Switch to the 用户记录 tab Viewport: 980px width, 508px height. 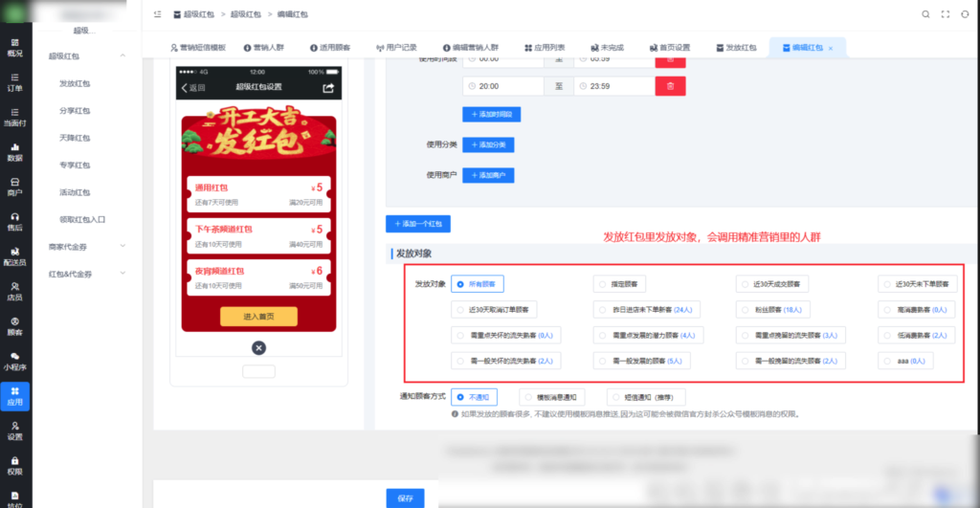coord(396,48)
